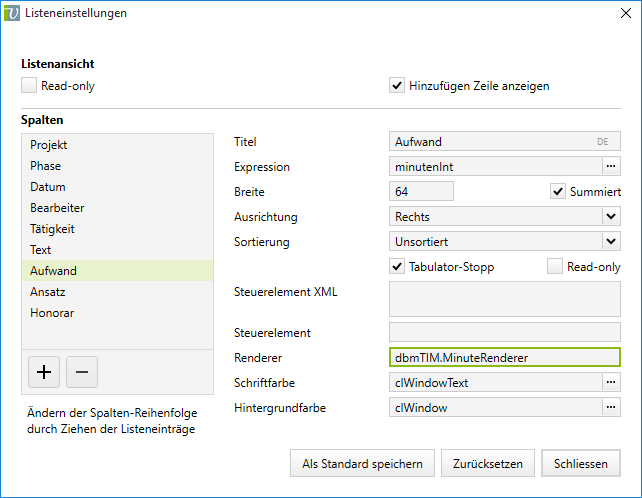Expand the Sortierung dropdown
Screen dimensions: 642x498
point(610,241)
